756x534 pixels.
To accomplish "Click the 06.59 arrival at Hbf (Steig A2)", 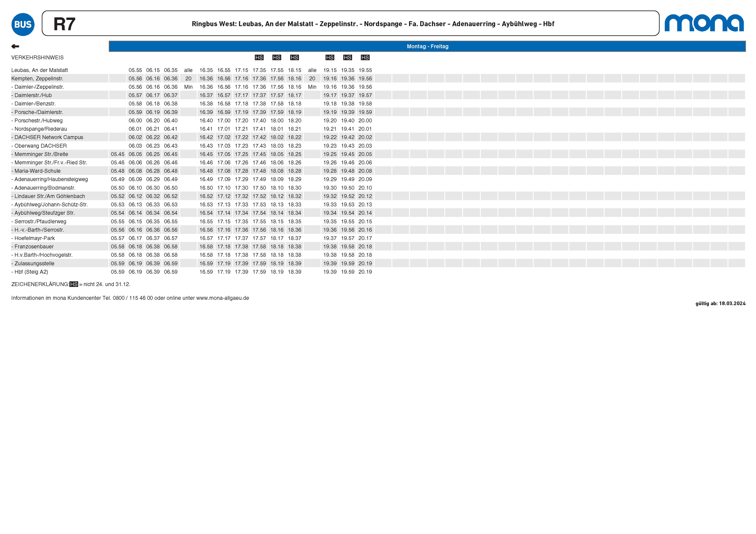I will [x=170, y=272].
